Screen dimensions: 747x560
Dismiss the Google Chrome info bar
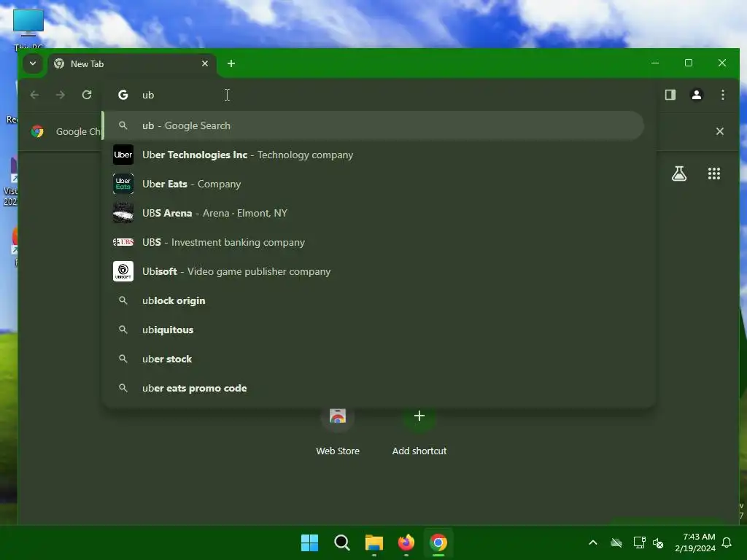pos(720,131)
